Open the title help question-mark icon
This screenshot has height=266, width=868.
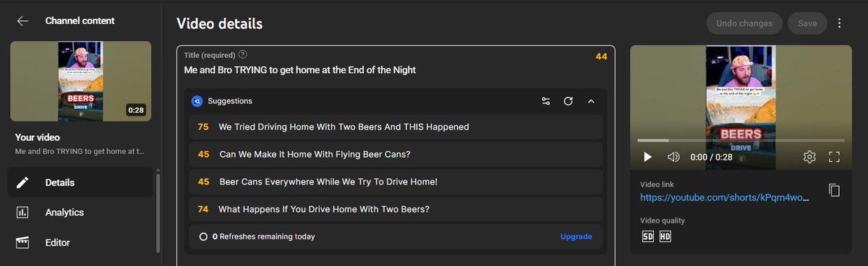pyautogui.click(x=242, y=54)
